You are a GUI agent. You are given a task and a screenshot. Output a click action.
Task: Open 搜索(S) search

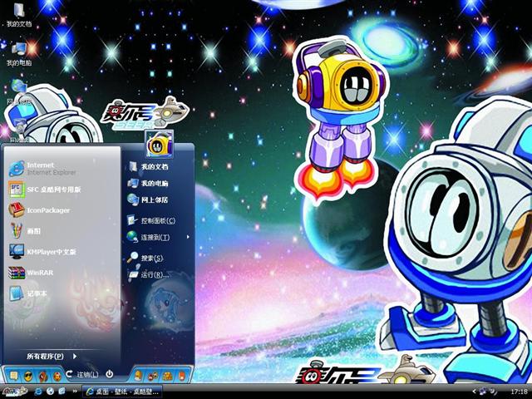[145, 258]
